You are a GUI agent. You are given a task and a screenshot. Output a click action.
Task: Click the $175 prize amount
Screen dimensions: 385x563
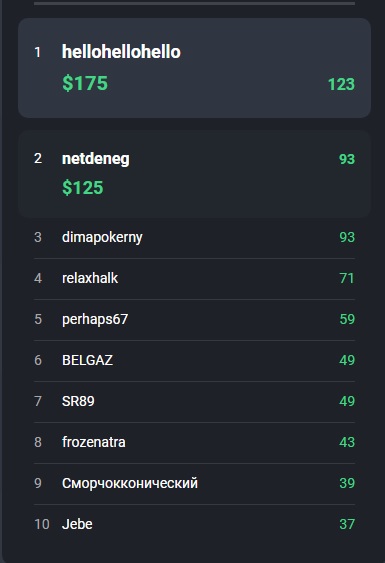pyautogui.click(x=85, y=83)
